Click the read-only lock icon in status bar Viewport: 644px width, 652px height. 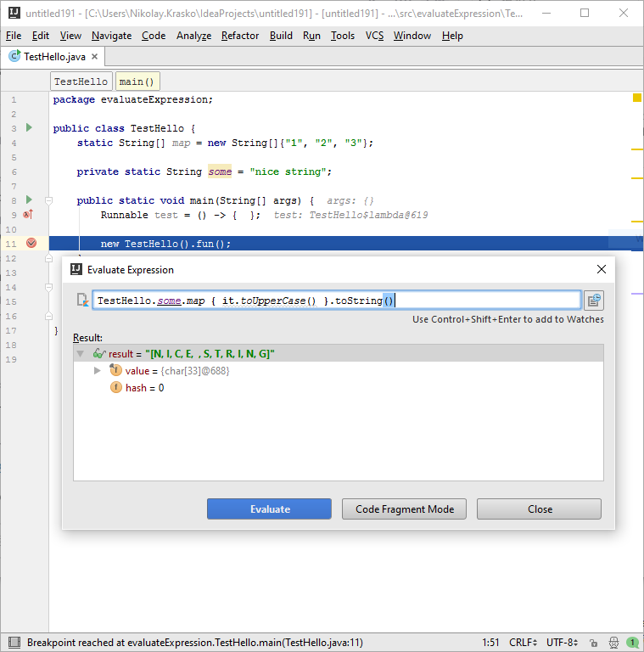tap(593, 643)
